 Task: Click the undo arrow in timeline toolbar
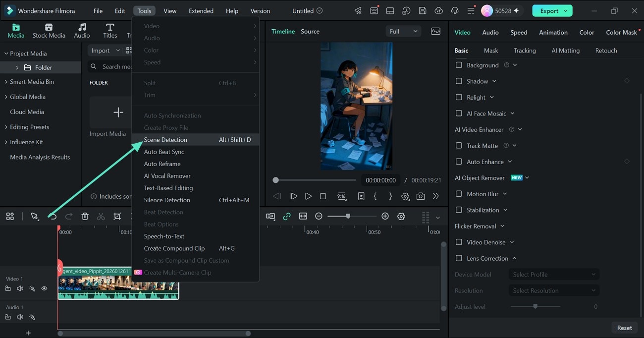(53, 217)
